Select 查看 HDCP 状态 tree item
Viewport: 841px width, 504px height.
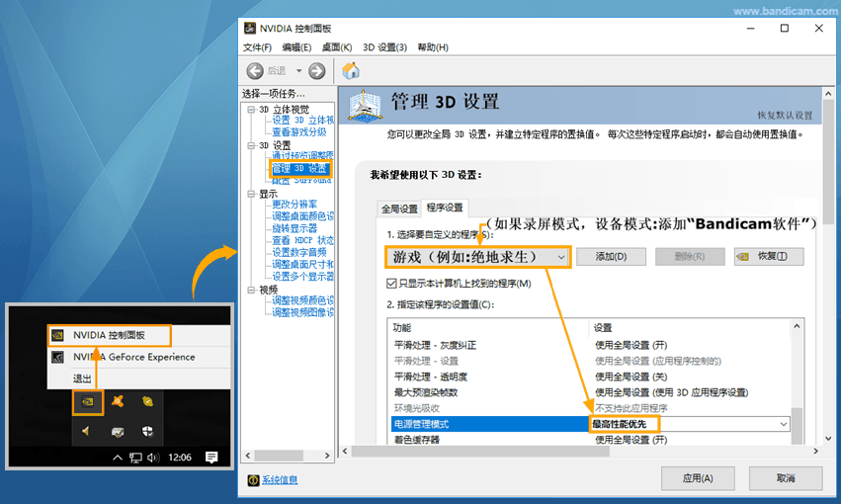302,240
